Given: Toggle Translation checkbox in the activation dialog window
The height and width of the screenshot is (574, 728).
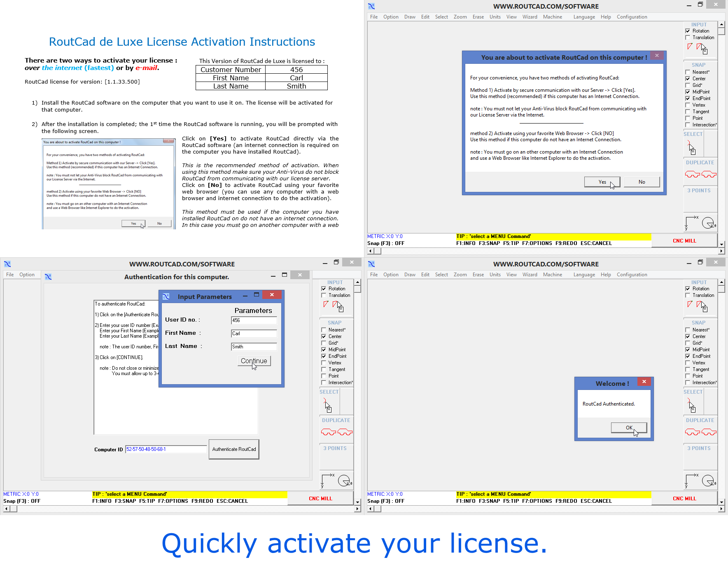Looking at the screenshot, I should [688, 37].
